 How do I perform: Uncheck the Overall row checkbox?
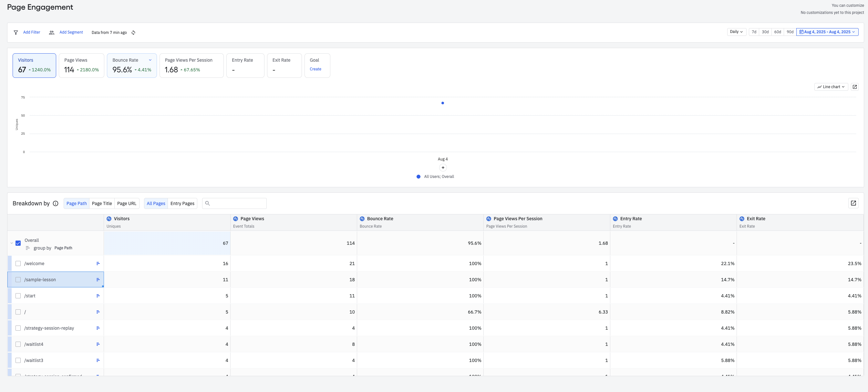tap(18, 243)
